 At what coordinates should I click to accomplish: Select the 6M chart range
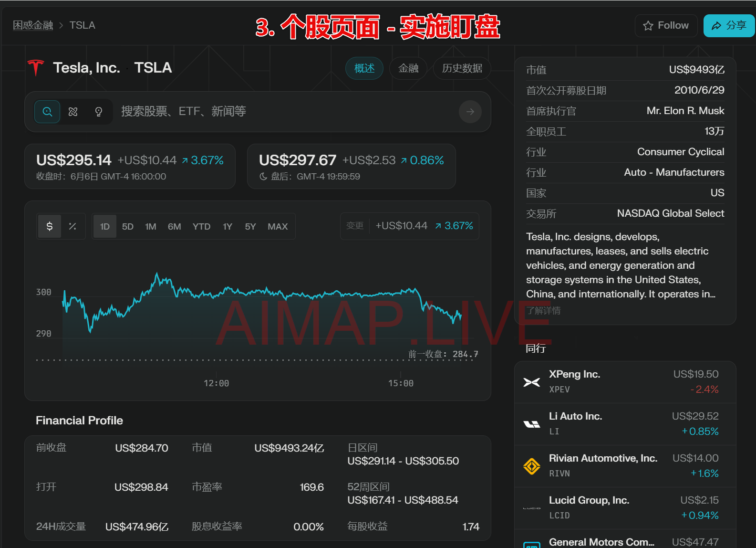tap(175, 226)
